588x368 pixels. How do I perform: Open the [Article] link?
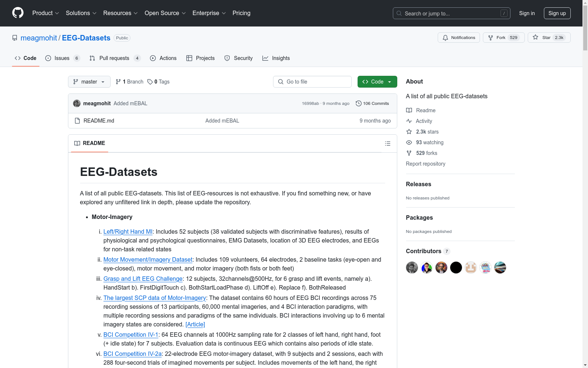(x=195, y=324)
